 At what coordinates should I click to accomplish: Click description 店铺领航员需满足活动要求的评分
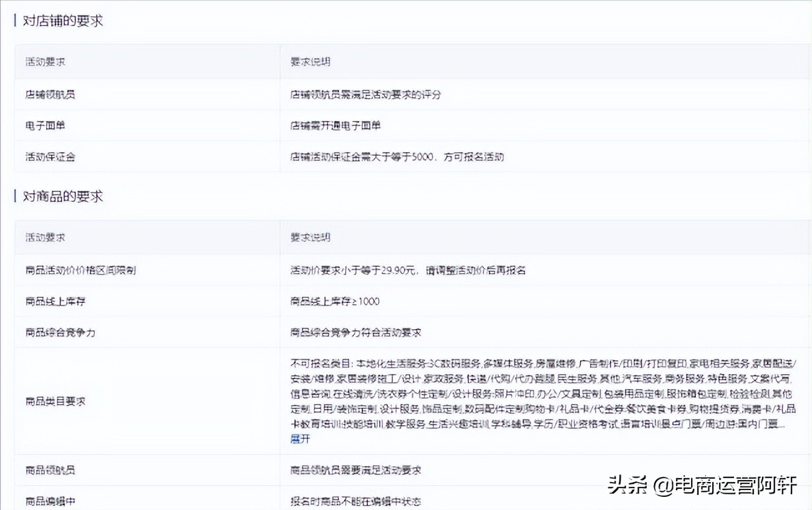[x=365, y=95]
